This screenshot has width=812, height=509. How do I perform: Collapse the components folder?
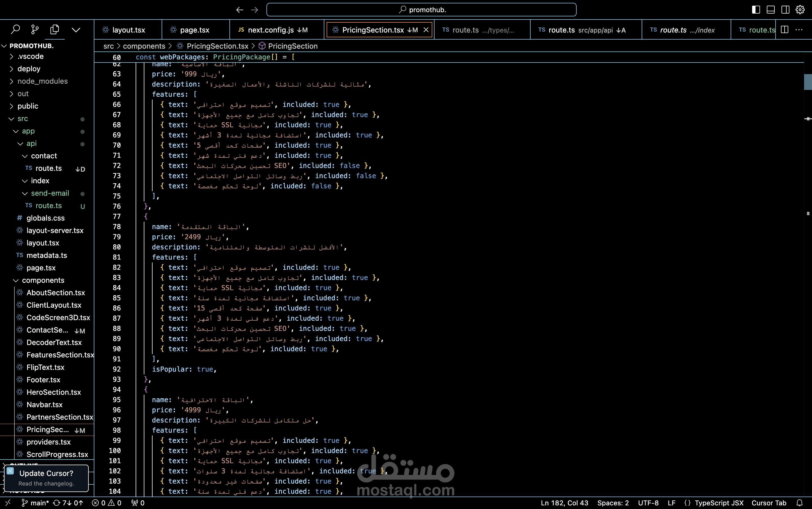click(43, 280)
